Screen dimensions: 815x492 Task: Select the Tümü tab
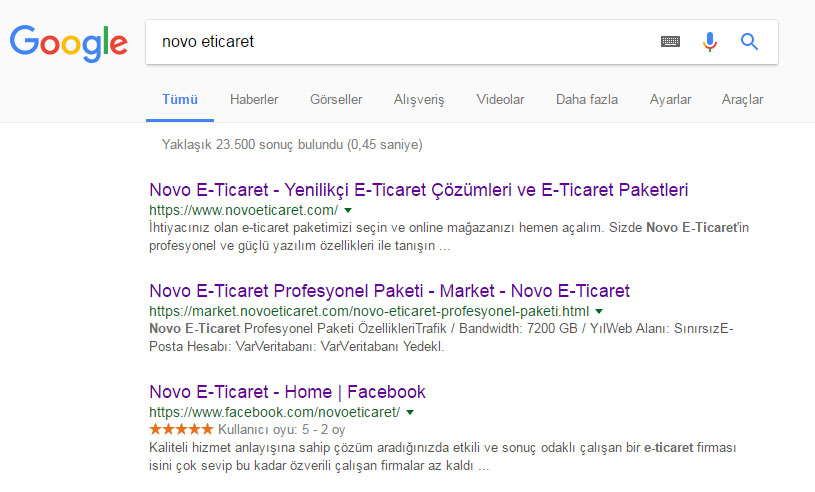[x=180, y=100]
